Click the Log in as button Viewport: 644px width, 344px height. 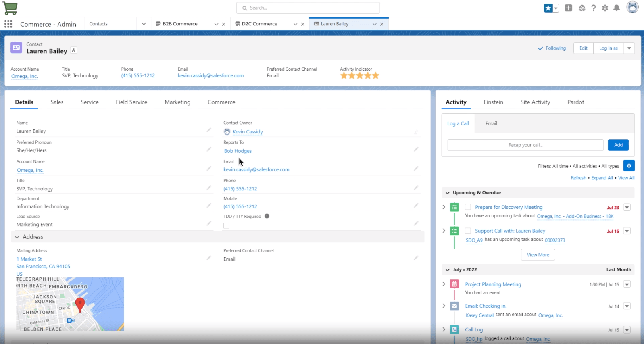[609, 48]
